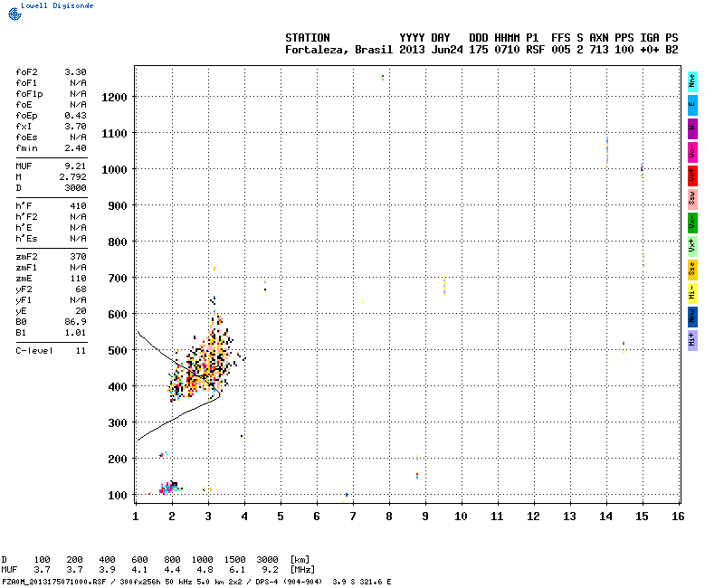724x588 pixels.
Task: Click the Lowell Digisonde globe logo icon
Action: click(14, 14)
